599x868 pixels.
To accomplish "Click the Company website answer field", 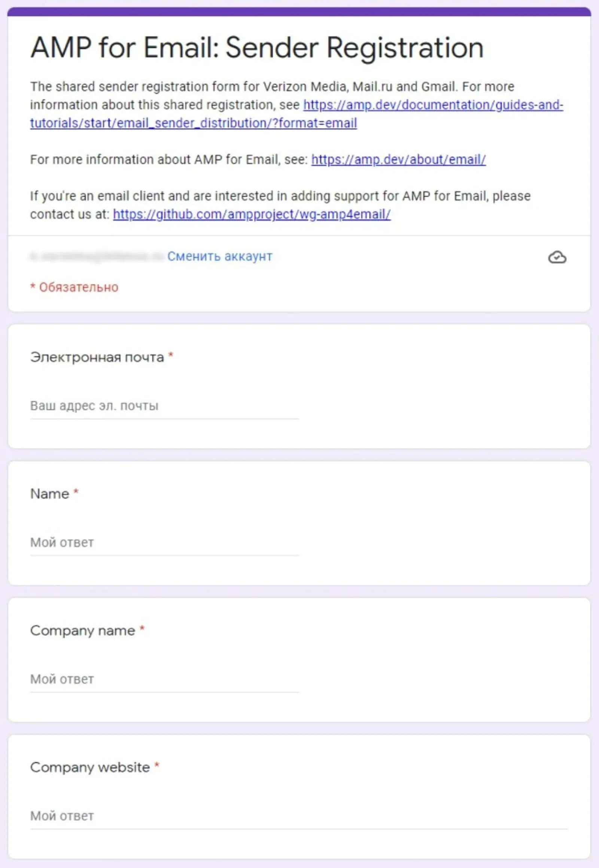I will (x=299, y=817).
